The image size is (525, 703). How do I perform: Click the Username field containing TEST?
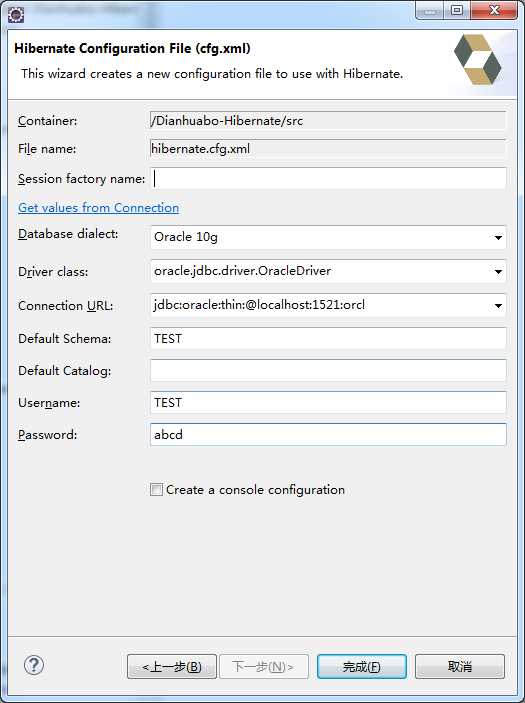click(329, 402)
